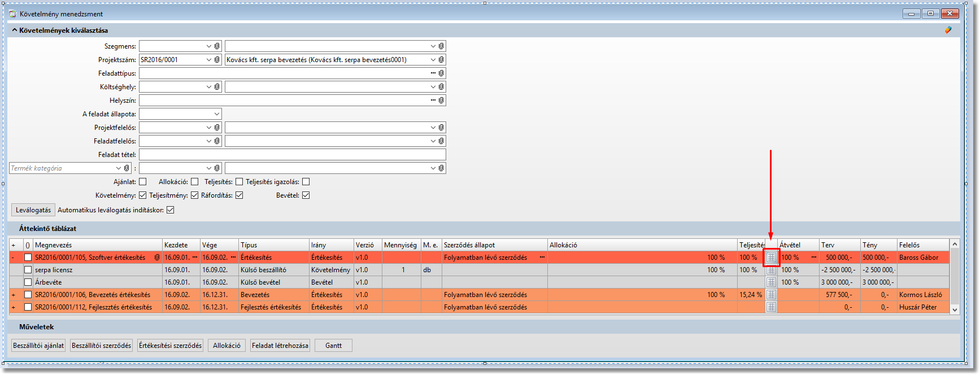This screenshot has height=375, width=980.
Task: Uncheck the Ráfordítás checkbox
Action: 239,195
